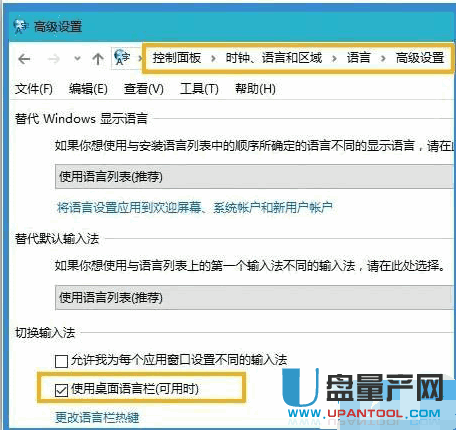The width and height of the screenshot is (456, 430).
Task: Select 高级设置 in the breadcrumb path
Action: coord(420,58)
